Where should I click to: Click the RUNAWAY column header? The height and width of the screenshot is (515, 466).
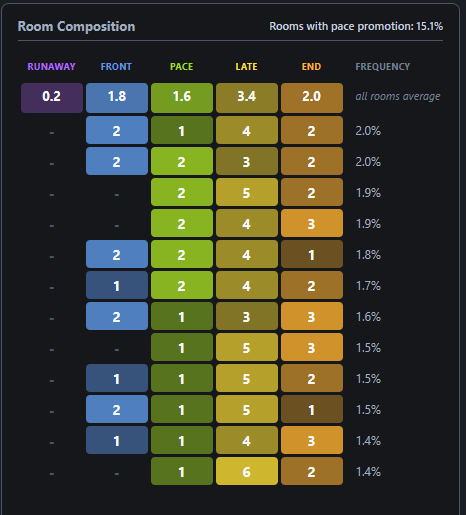tap(51, 67)
